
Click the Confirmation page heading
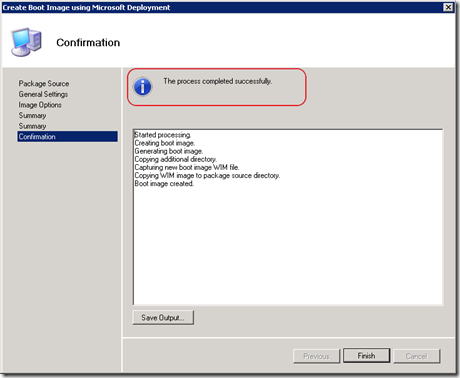(x=88, y=43)
